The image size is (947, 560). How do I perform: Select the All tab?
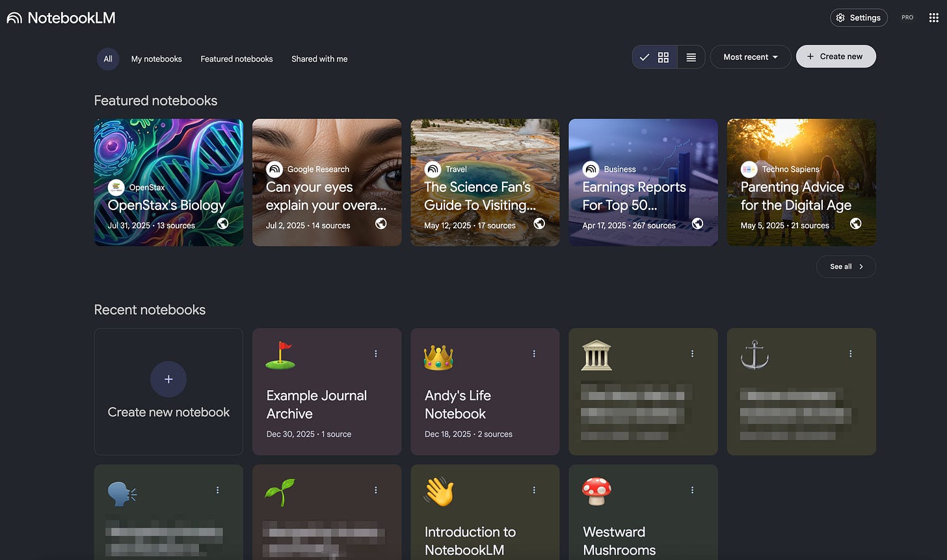coord(108,59)
